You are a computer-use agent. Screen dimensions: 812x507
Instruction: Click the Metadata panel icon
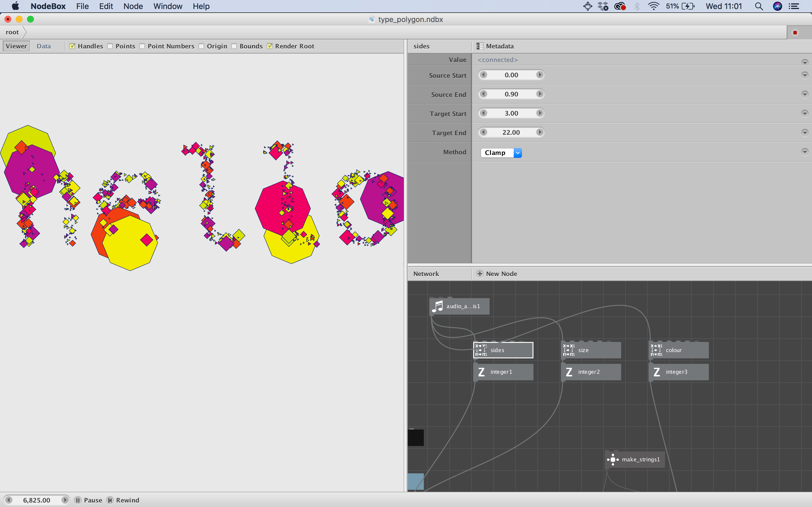(480, 46)
